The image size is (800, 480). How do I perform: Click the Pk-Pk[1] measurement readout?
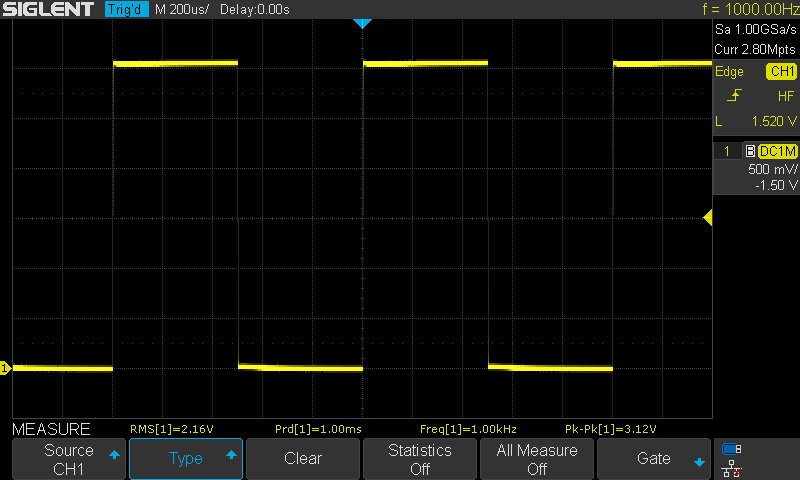pos(610,429)
